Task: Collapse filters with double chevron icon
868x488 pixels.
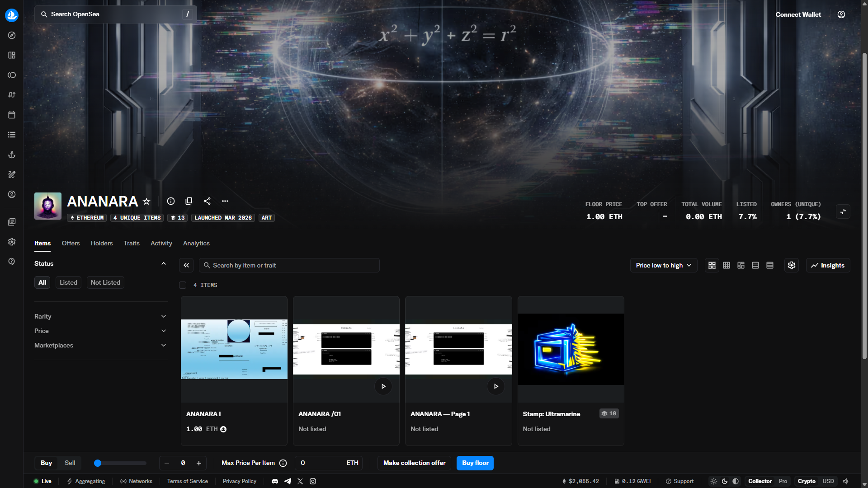Action: 186,265
